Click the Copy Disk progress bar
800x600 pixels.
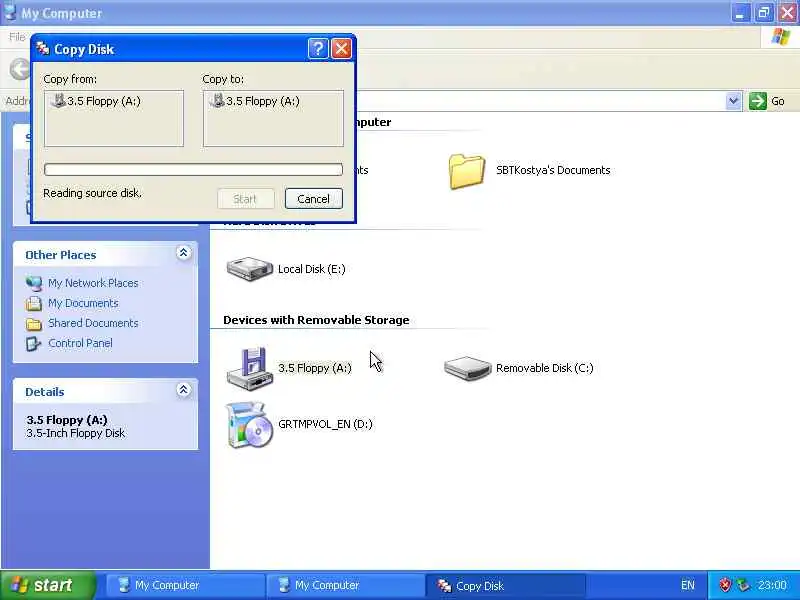point(193,169)
